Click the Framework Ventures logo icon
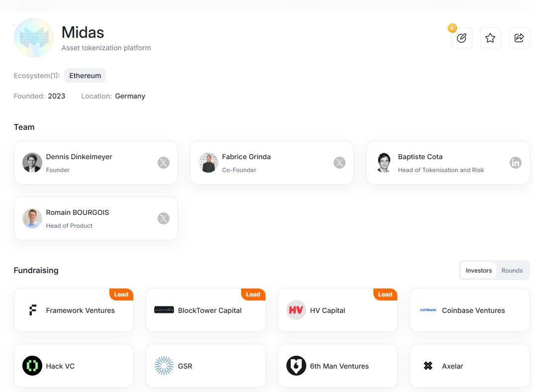The image size is (534, 392). (33, 310)
